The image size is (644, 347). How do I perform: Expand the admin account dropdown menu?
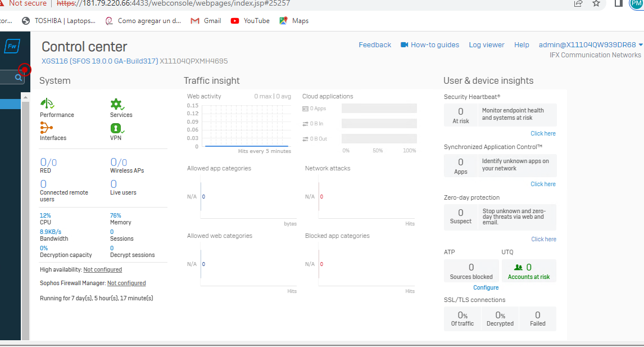641,45
